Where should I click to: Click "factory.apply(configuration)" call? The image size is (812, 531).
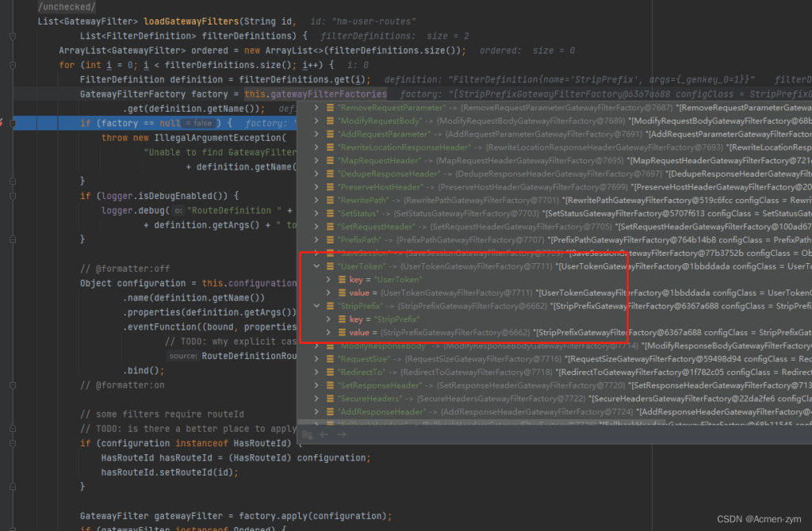tap(312, 516)
